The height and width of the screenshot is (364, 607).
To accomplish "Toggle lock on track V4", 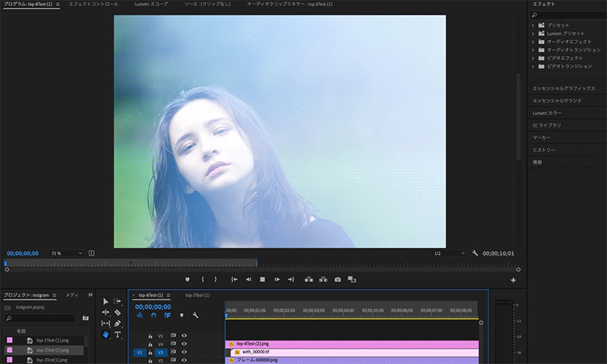I will coord(150,344).
